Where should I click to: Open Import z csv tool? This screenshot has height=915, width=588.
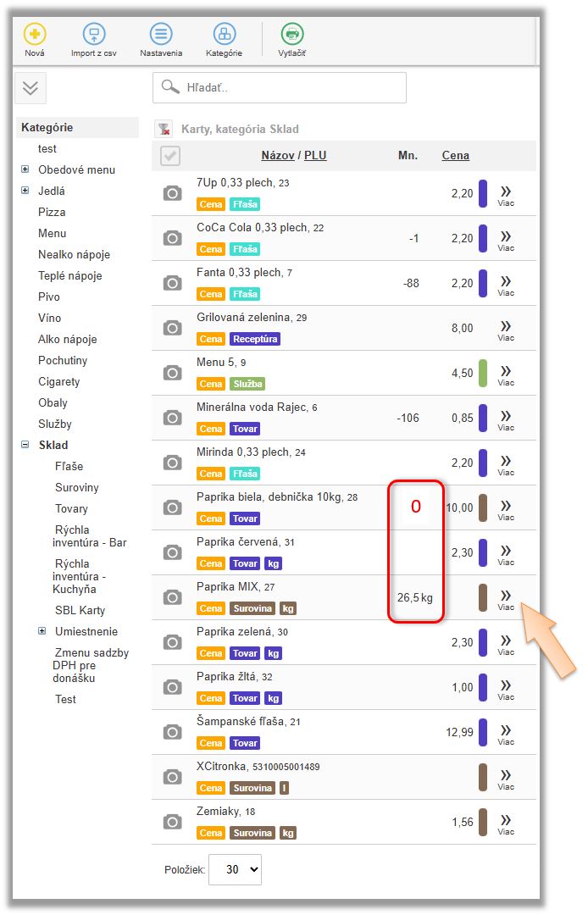93,35
